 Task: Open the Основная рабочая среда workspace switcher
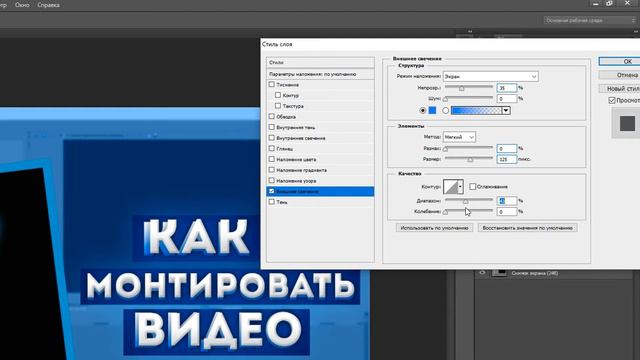590,20
